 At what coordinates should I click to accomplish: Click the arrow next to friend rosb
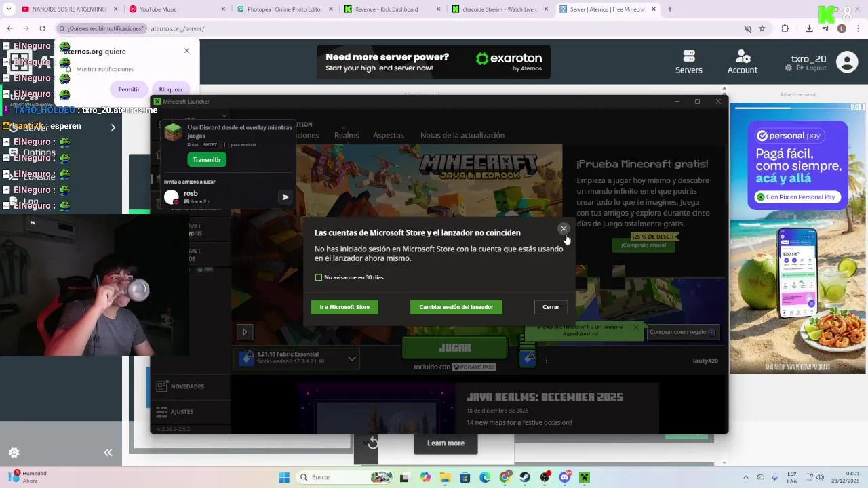click(285, 197)
